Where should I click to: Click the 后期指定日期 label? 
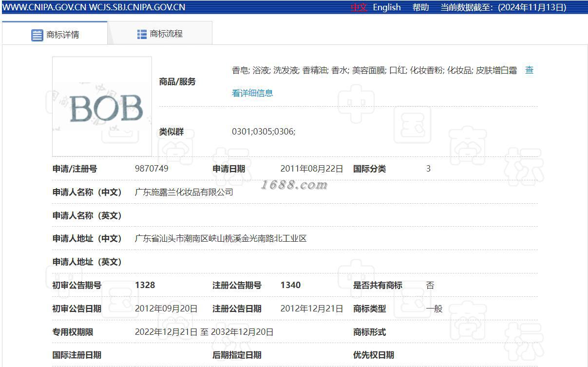[x=237, y=355]
